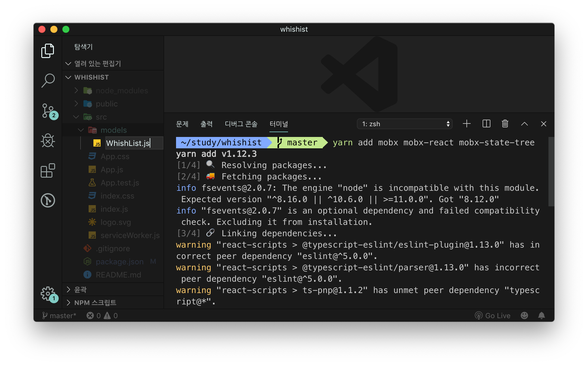Collapse the models folder

(x=113, y=130)
